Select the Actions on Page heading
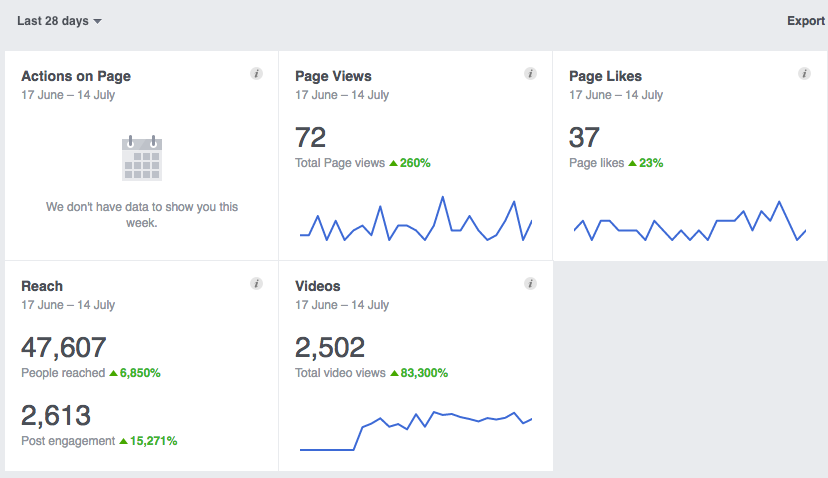This screenshot has width=828, height=478. tap(76, 76)
